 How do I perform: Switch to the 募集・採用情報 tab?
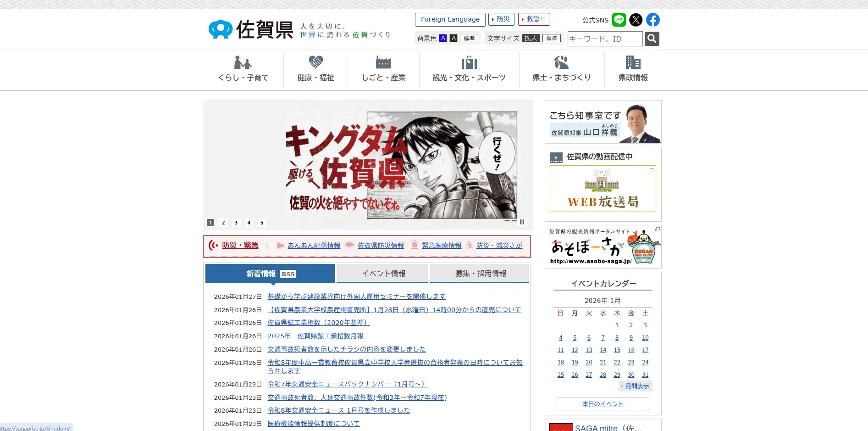pos(480,274)
